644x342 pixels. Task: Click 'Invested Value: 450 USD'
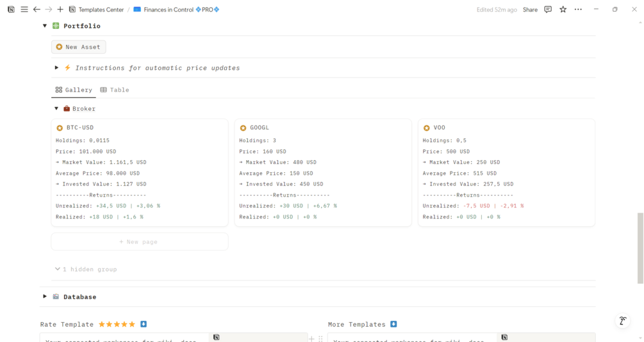(x=281, y=184)
